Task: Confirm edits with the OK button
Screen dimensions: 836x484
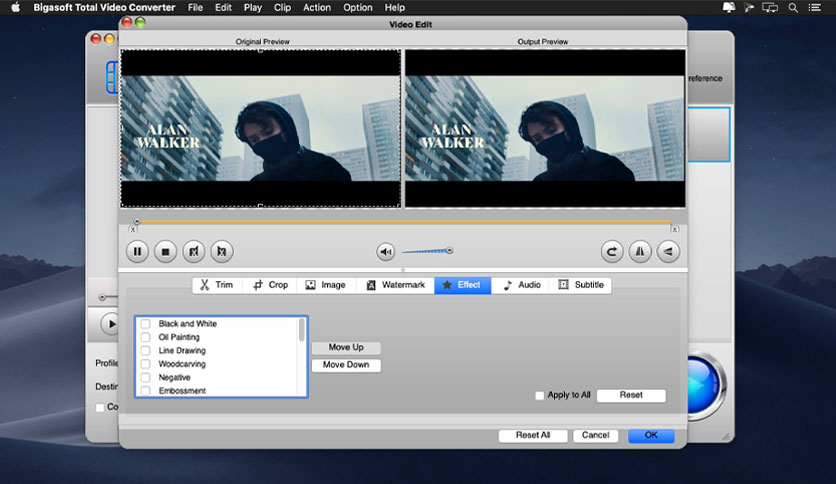Action: tap(651, 435)
